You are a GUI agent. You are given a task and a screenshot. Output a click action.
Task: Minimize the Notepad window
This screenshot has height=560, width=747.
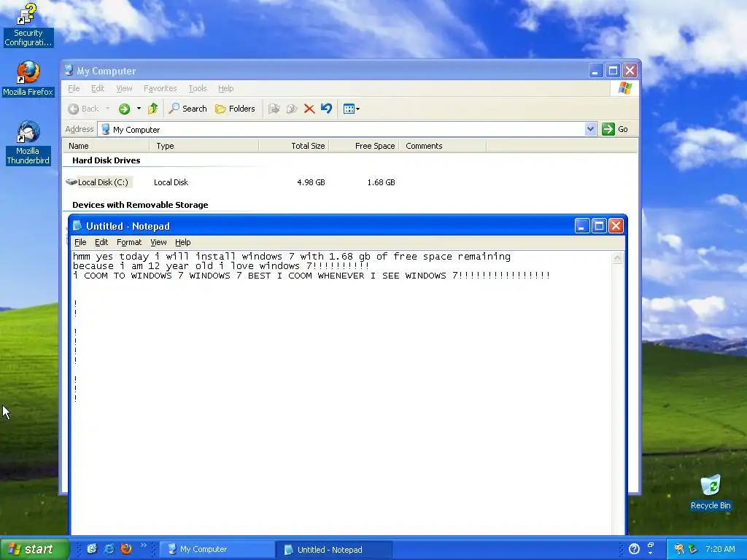coord(581,226)
